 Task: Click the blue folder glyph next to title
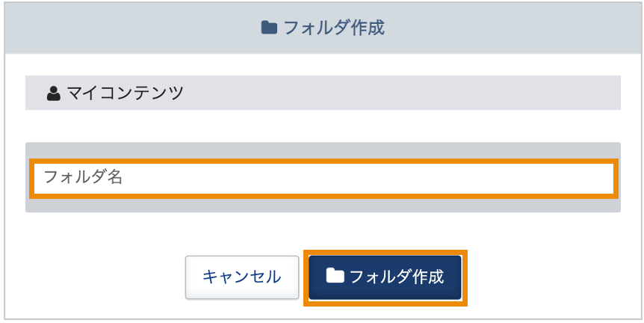[269, 28]
